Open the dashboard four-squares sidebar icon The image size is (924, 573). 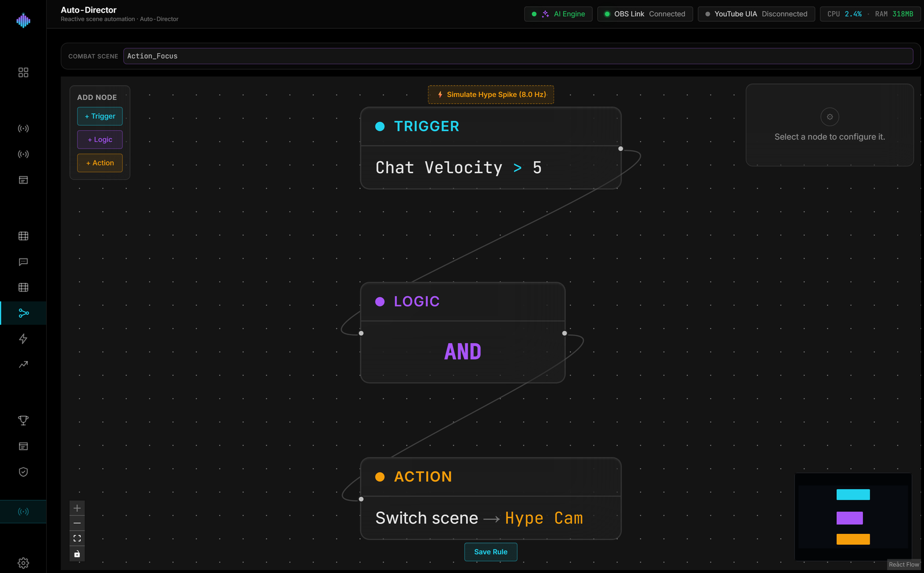23,73
